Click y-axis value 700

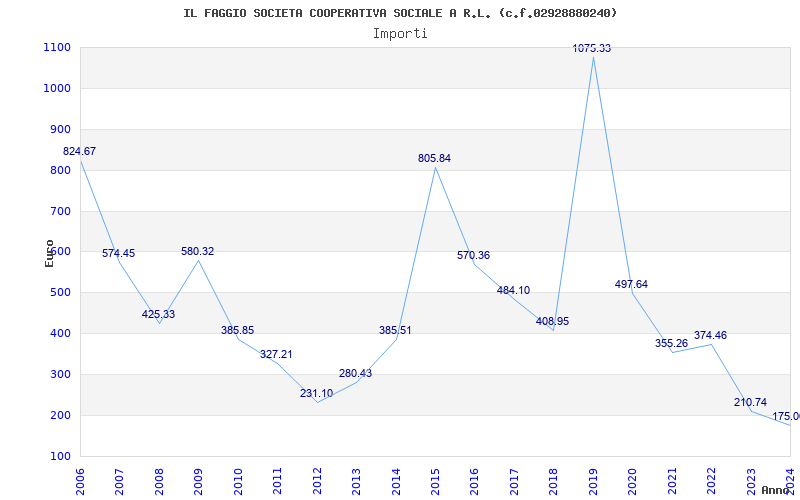(61, 211)
